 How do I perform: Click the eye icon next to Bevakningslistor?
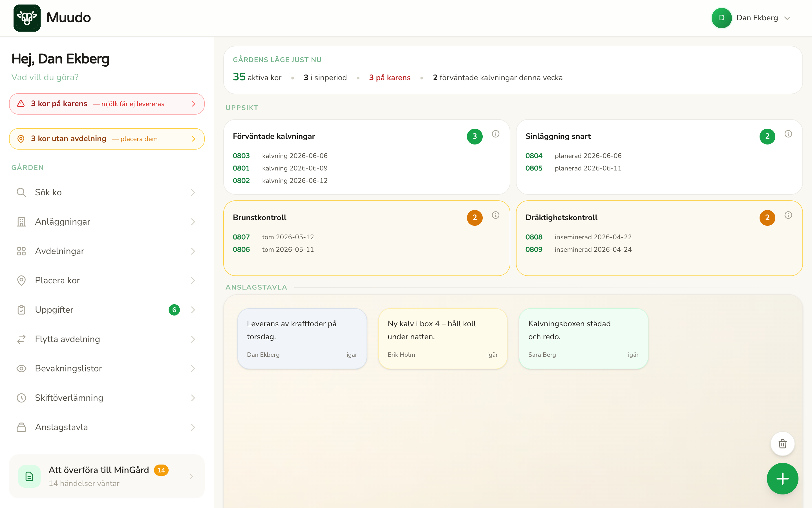[x=21, y=369]
